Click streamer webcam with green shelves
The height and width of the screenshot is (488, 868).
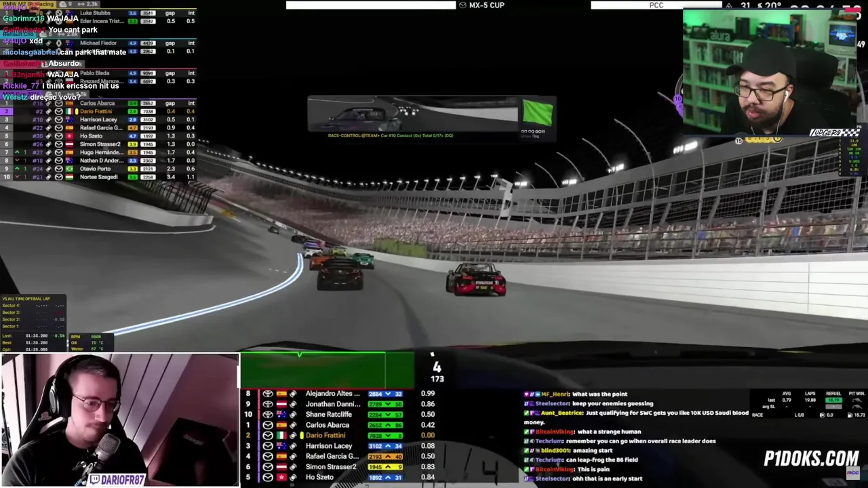pyautogui.click(x=771, y=71)
